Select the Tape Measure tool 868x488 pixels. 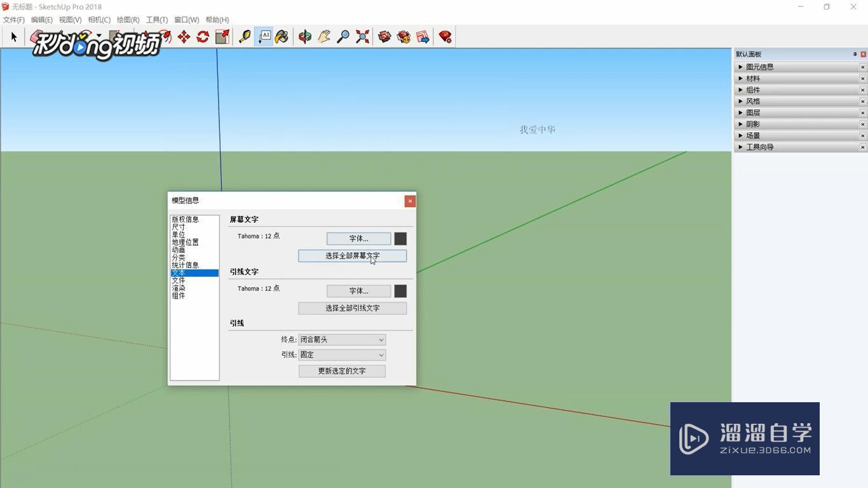pos(245,37)
